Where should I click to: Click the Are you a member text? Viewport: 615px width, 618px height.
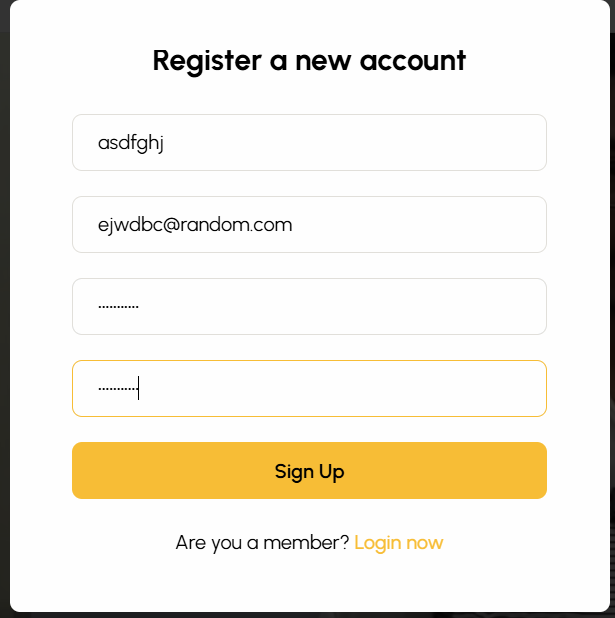(x=262, y=543)
